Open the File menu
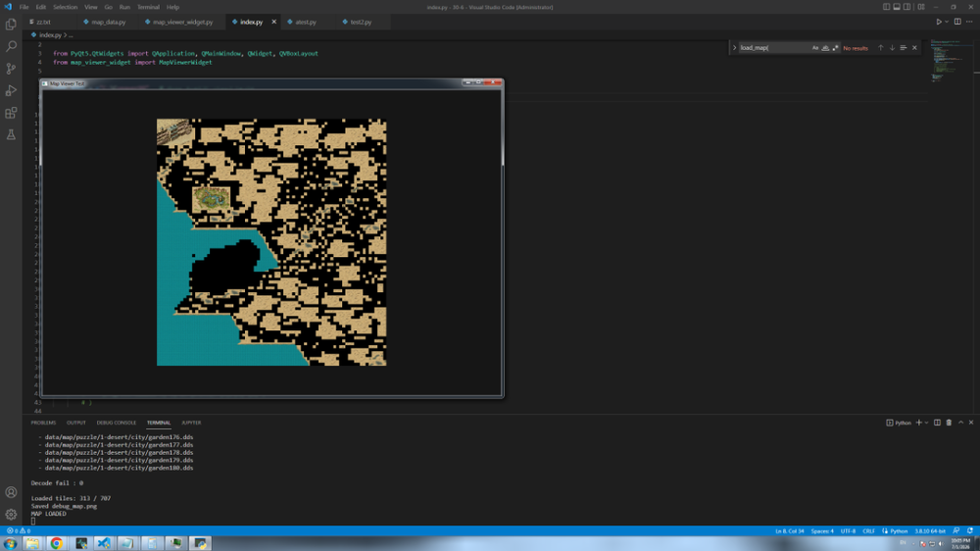The image size is (980, 551). point(24,7)
